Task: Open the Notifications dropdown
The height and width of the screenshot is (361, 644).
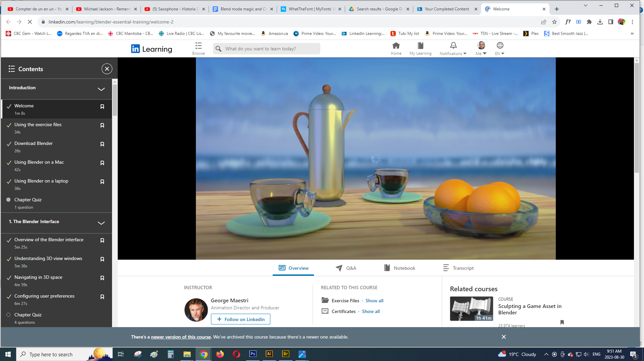Action: (x=453, y=49)
